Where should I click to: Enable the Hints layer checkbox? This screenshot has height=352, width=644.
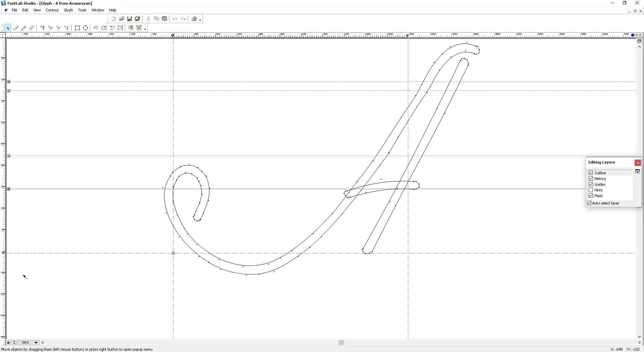point(591,190)
